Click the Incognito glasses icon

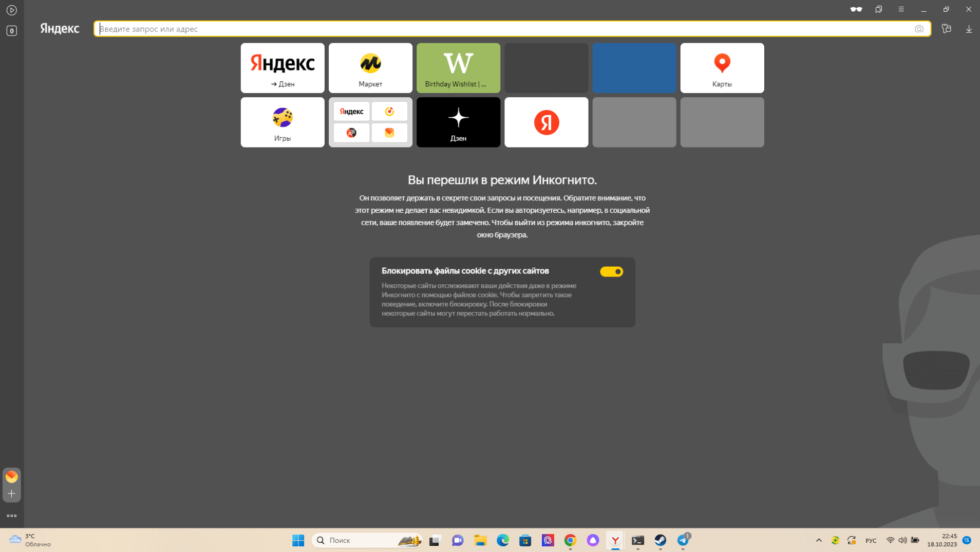856,9
